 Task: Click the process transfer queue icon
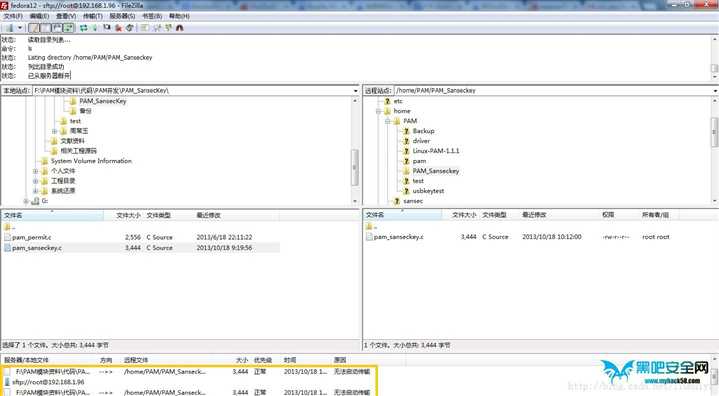click(x=94, y=28)
